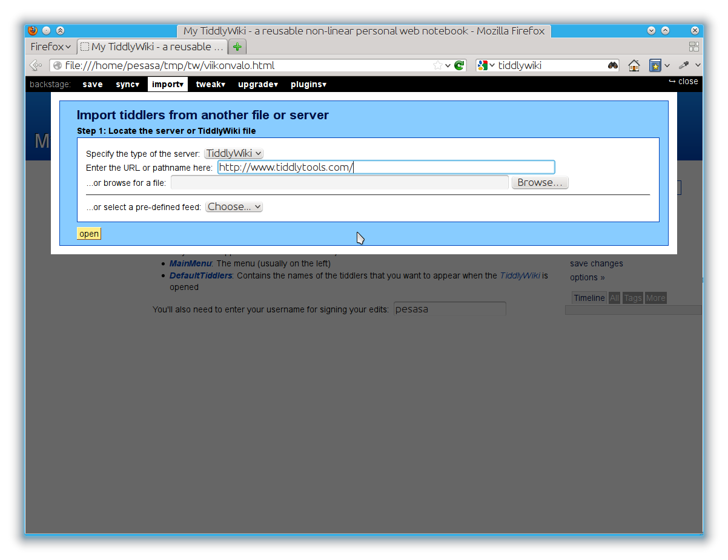Switch to the More sidebar tab
Viewport: 728px width, 560px height.
(x=655, y=298)
